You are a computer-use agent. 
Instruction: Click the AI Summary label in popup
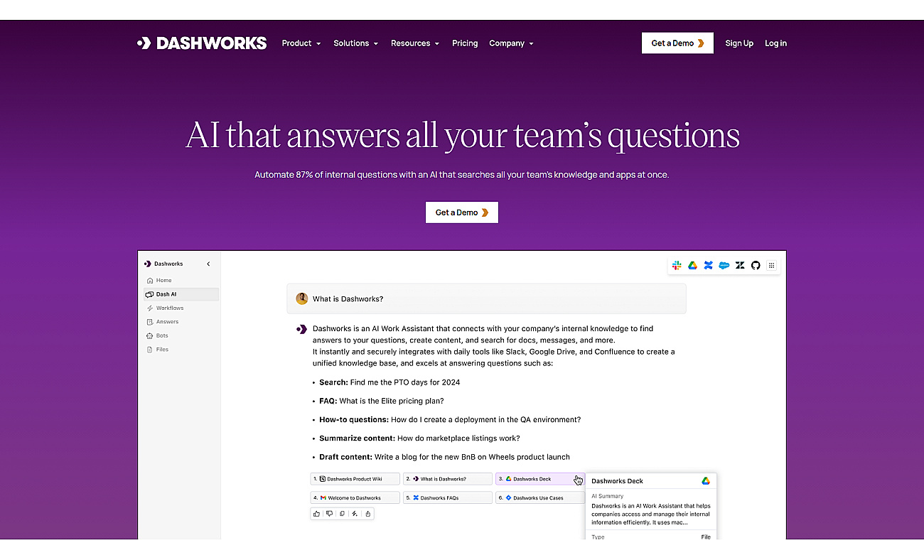point(608,496)
